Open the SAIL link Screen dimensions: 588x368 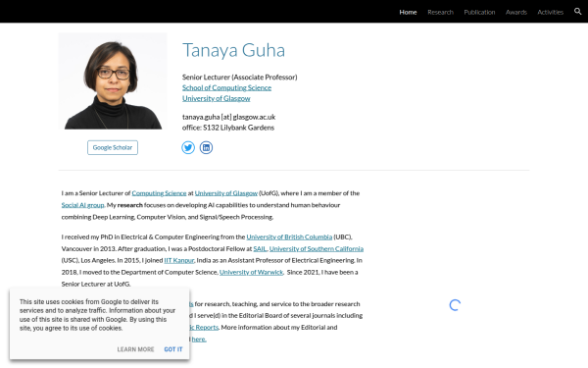pos(260,248)
